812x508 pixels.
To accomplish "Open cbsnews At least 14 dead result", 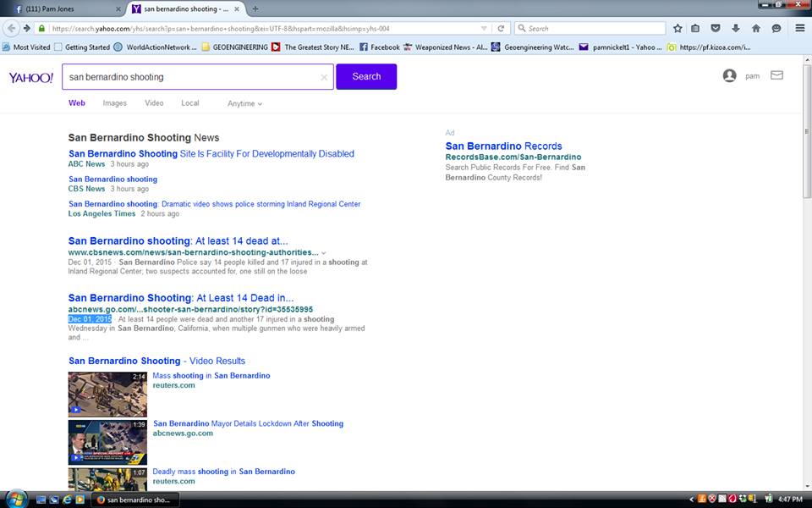I will (178, 241).
